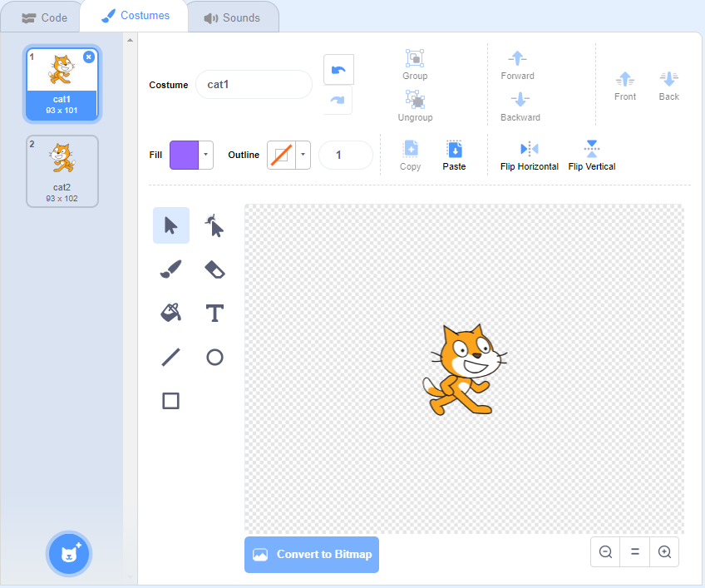Zoom out of the canvas

point(605,551)
